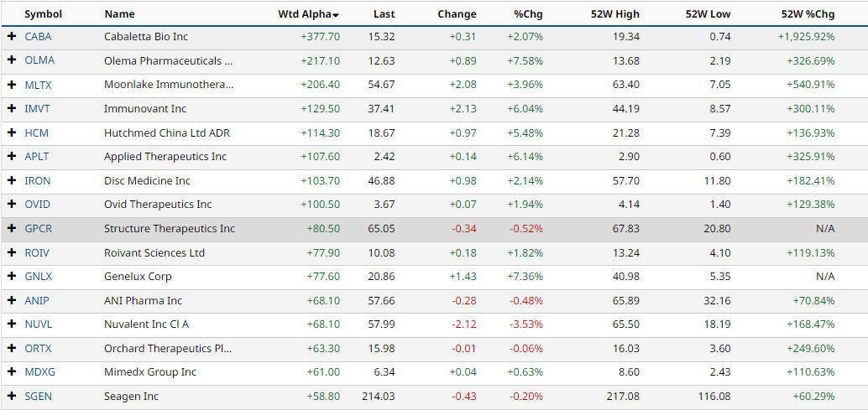868x410 pixels.
Task: Open the MDXG symbol link
Action: click(39, 372)
